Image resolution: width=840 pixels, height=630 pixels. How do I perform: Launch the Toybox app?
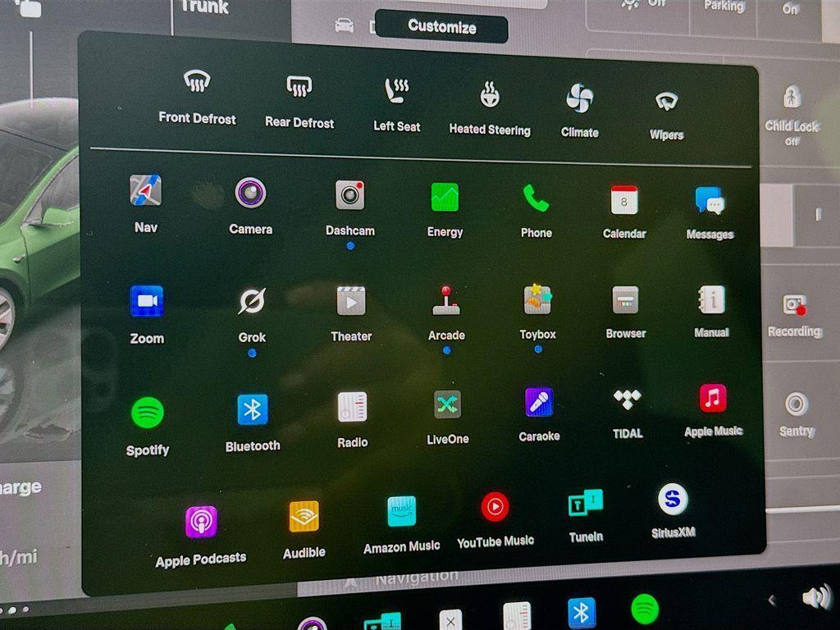tap(537, 300)
